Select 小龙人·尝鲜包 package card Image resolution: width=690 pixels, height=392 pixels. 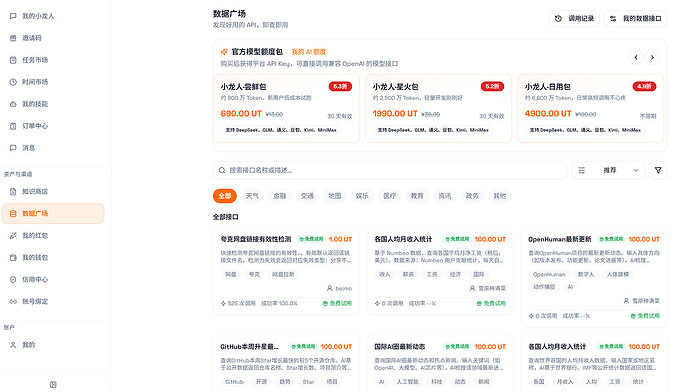pos(286,108)
